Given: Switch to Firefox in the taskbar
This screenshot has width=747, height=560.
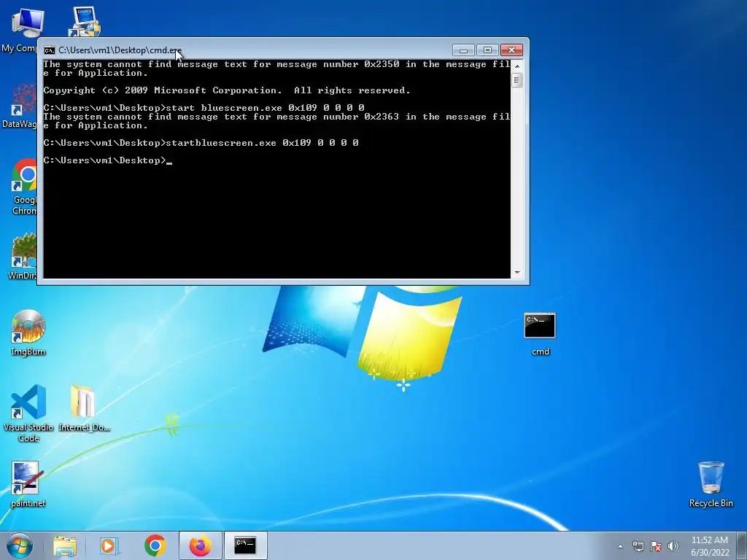Looking at the screenshot, I should 200,545.
